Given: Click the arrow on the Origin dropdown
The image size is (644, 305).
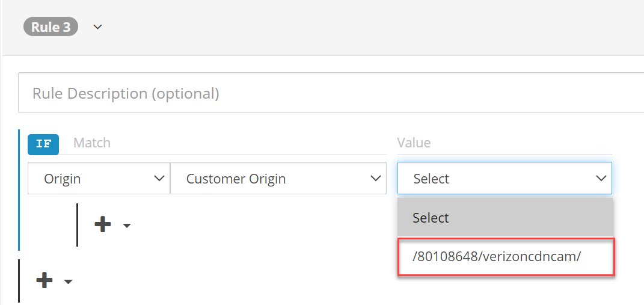Looking at the screenshot, I should coord(159,179).
